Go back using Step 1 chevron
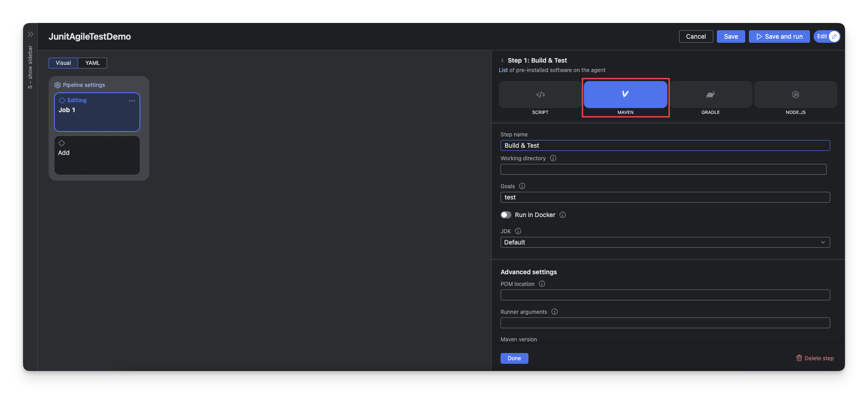The height and width of the screenshot is (394, 868). pos(502,60)
